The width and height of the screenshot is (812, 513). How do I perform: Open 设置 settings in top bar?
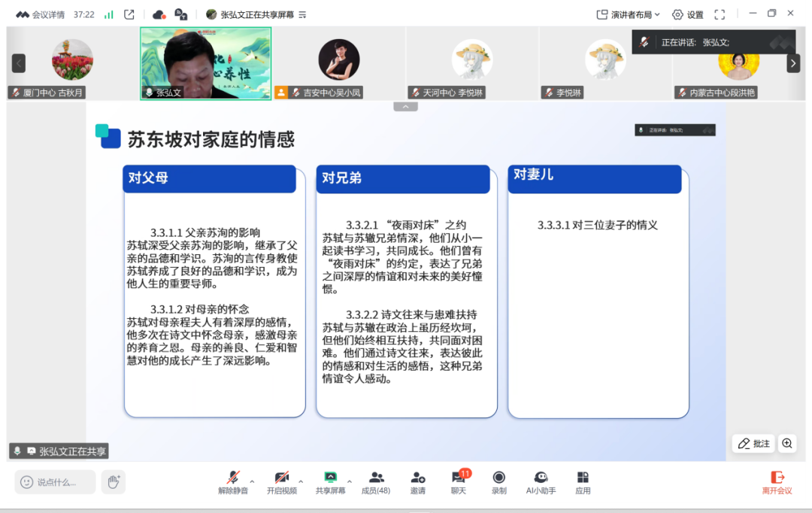click(x=688, y=14)
